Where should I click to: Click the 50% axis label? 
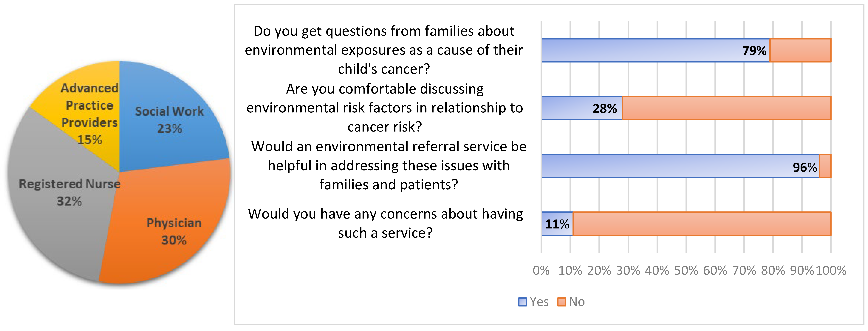pos(686,270)
